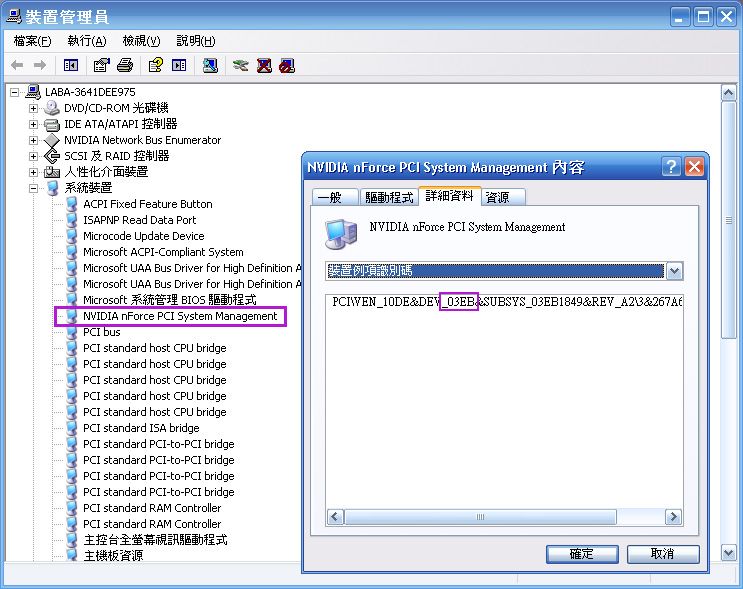
Task: Scan for hardware changes icon
Action: pyautogui.click(x=210, y=65)
